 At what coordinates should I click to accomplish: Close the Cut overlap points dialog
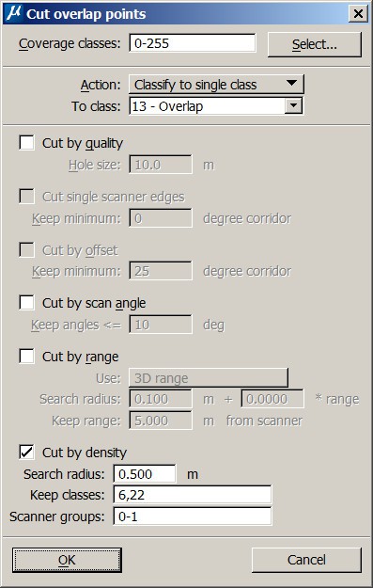tap(358, 14)
